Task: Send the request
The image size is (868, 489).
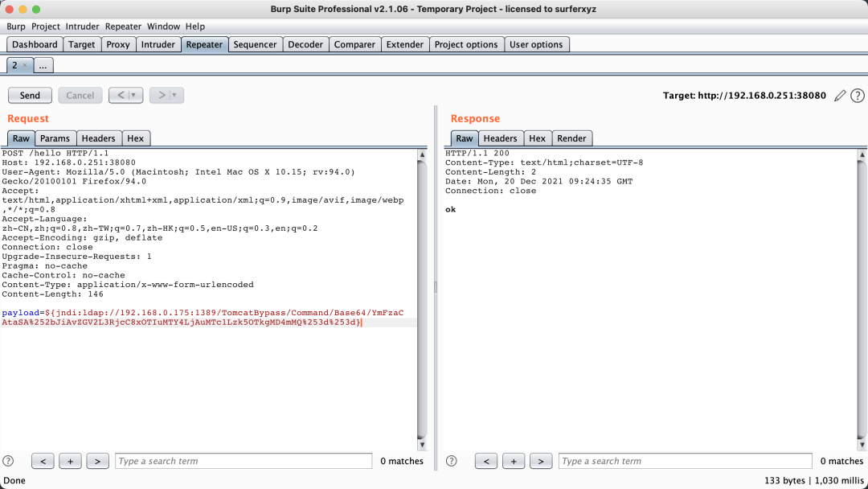Action: click(30, 95)
